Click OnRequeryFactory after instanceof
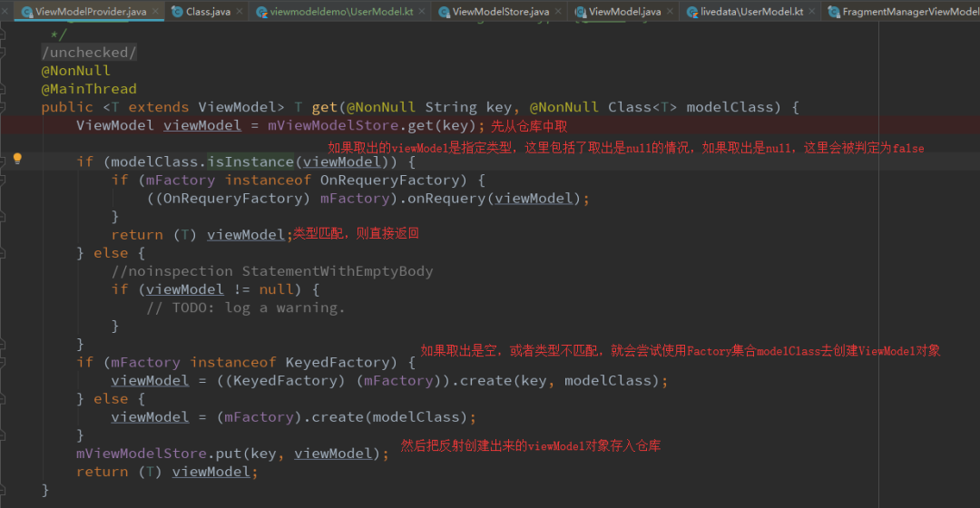This screenshot has height=508, width=980. (389, 180)
